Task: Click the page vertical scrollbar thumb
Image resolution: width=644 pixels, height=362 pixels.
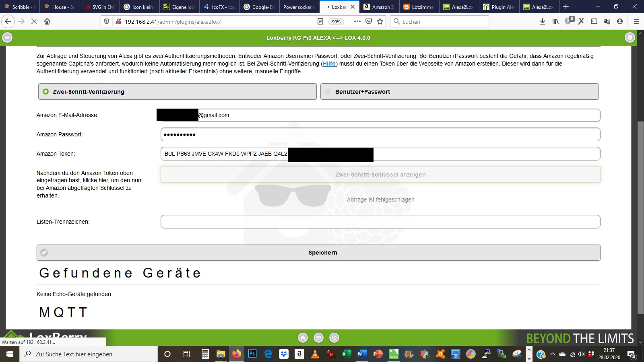Action: (640, 217)
